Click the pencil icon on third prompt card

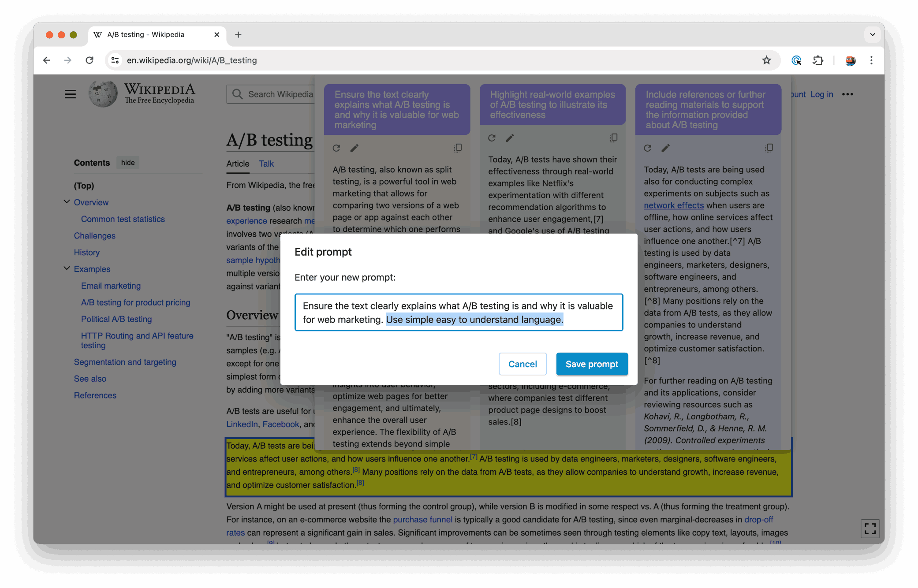click(665, 148)
